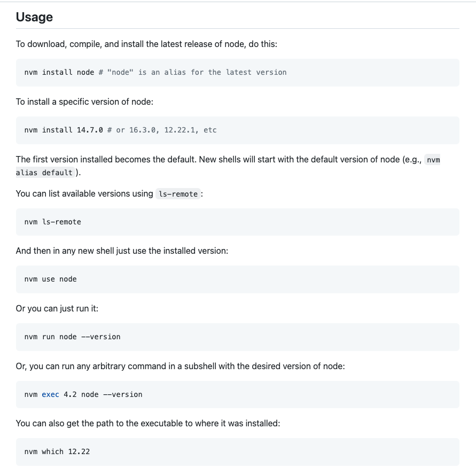The image size is (476, 468).
Task: Click the '# "node" is an alias' comment
Action: (192, 72)
